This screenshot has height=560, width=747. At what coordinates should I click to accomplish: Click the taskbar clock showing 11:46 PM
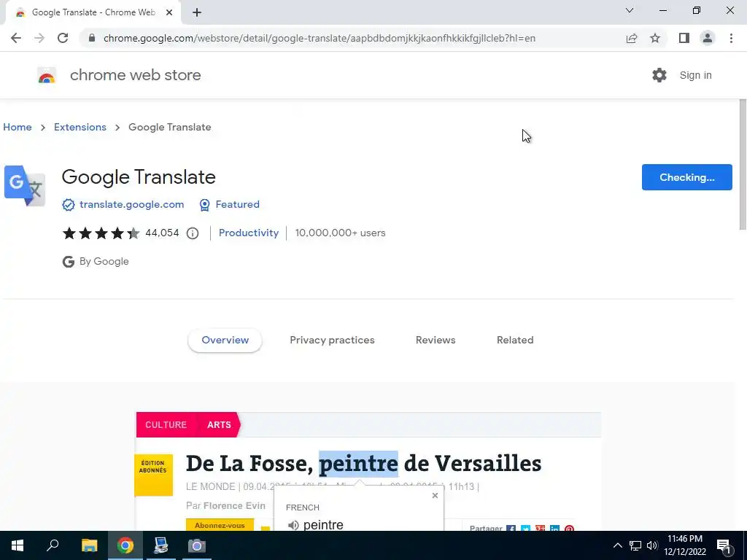(x=685, y=545)
